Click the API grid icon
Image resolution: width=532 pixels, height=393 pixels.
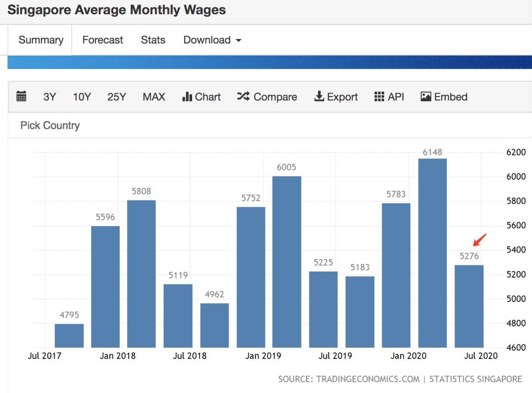point(379,97)
